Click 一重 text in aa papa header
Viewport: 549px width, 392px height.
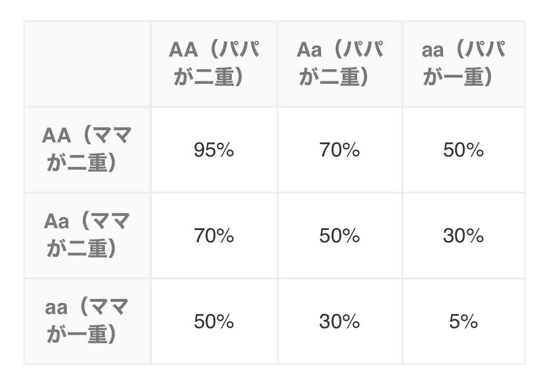[464, 78]
